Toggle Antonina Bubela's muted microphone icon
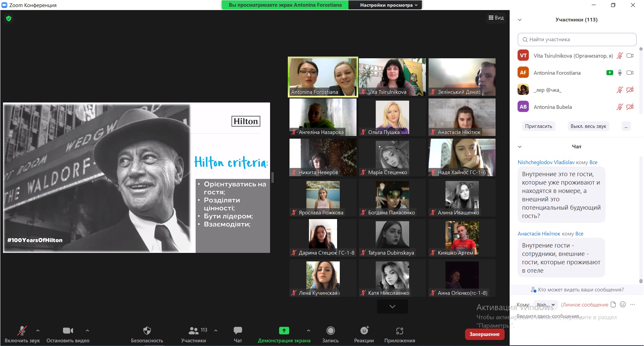Screen dimensions: 644x346 (620, 107)
